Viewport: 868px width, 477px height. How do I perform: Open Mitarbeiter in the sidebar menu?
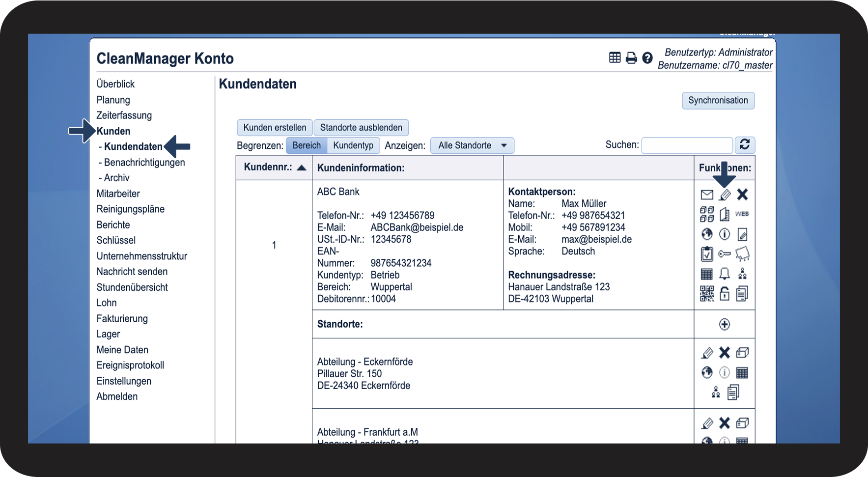pos(118,194)
